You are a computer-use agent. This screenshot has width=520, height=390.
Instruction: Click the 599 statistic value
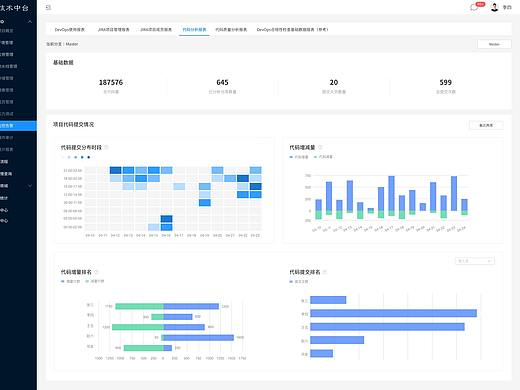pos(446,82)
